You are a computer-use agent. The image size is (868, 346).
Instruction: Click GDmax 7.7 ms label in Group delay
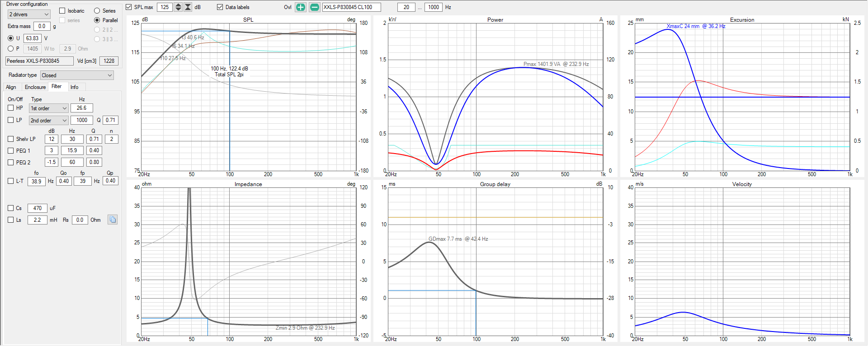pos(458,239)
